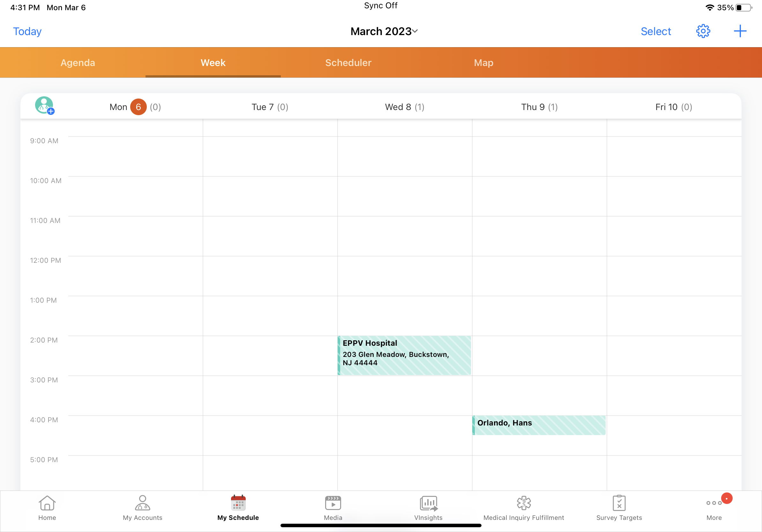Open the More menu with badge
The image size is (762, 532).
click(x=714, y=507)
